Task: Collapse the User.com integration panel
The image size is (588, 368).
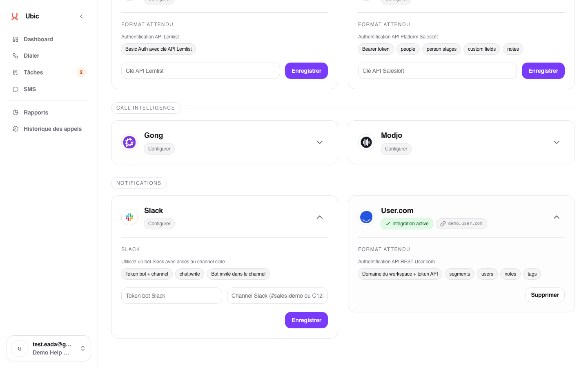Action: pyautogui.click(x=557, y=217)
